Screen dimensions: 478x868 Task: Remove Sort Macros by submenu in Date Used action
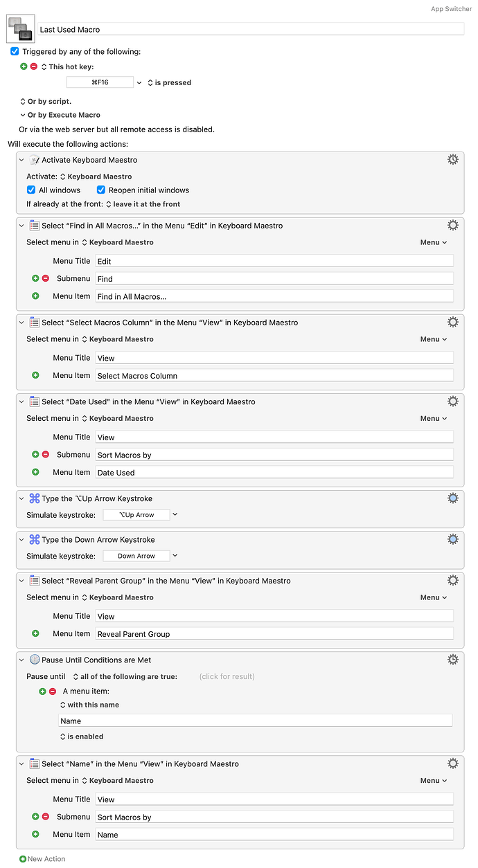(45, 455)
